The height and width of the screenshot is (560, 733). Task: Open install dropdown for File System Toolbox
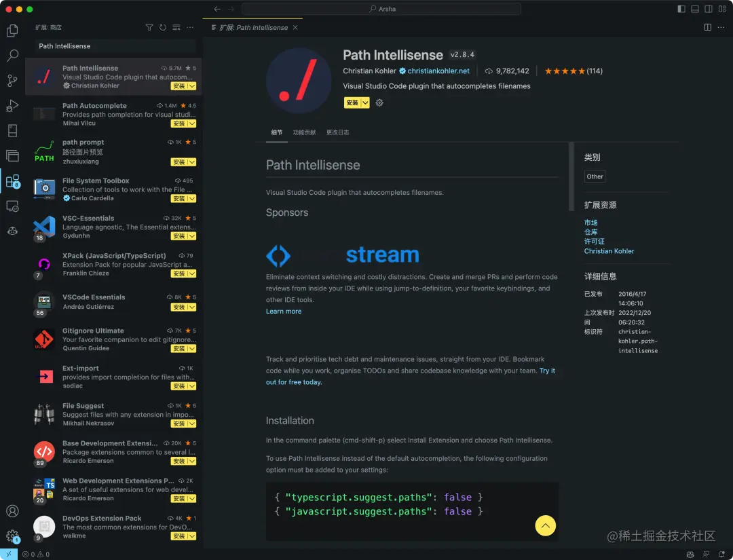coord(191,198)
